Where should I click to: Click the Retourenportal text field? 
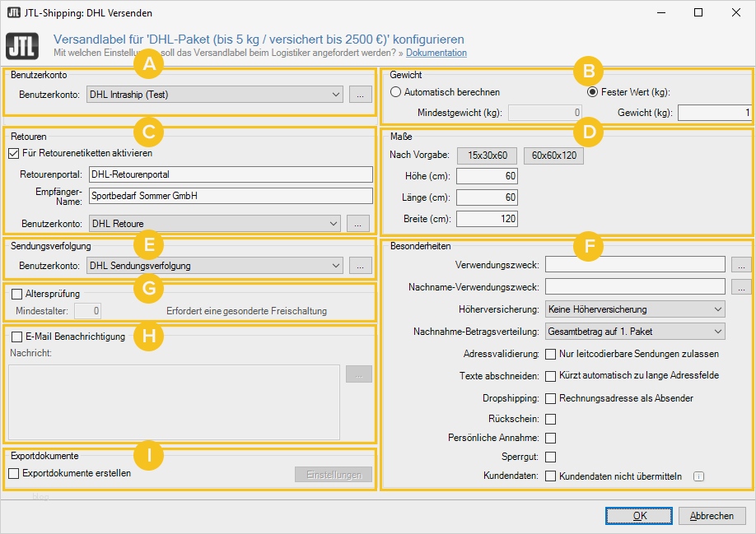231,174
